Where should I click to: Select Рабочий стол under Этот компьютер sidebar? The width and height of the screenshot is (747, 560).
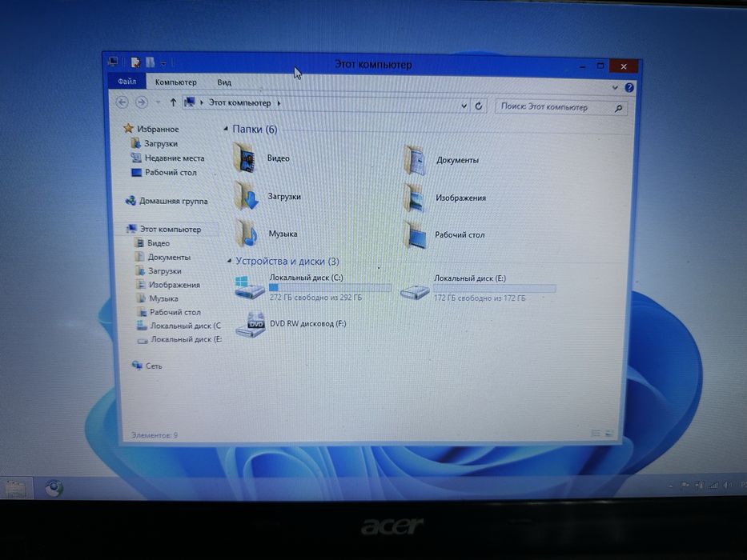[169, 312]
